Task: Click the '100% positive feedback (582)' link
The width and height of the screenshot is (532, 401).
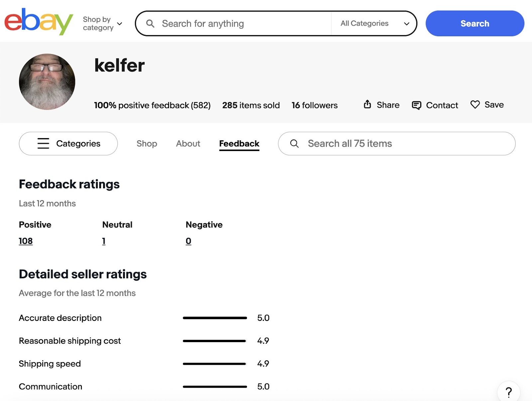Action: 152,105
